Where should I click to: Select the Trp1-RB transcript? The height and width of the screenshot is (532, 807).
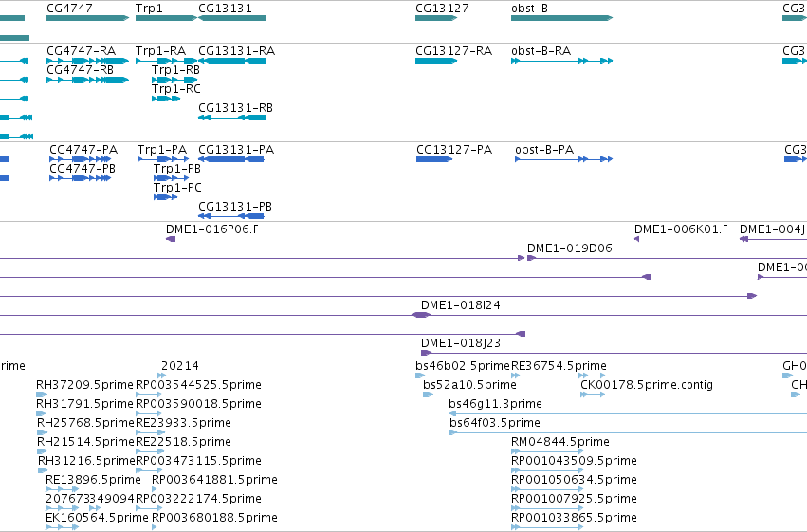pos(174,80)
